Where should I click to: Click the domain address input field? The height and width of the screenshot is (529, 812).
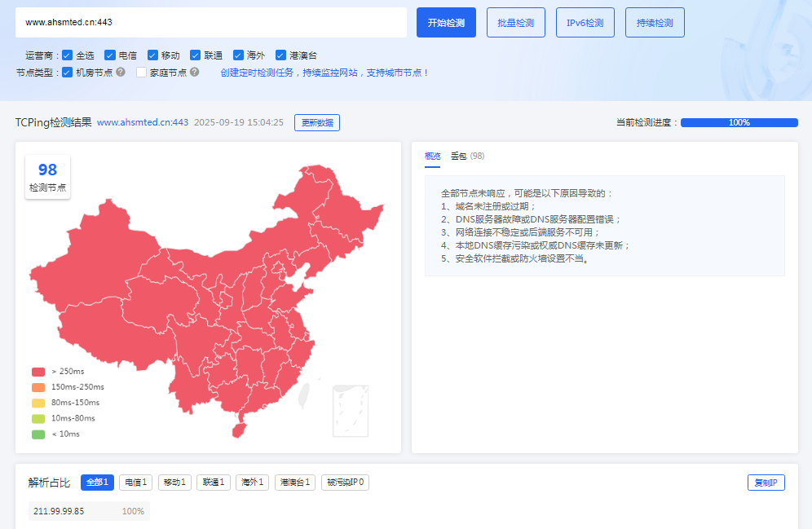click(210, 23)
